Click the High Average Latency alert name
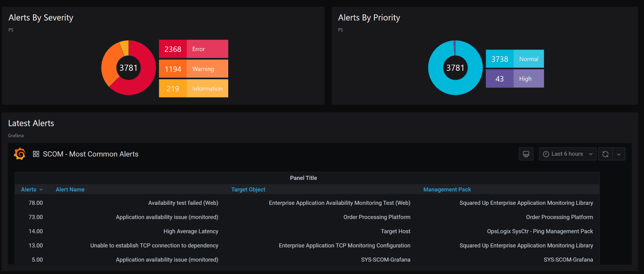644x274 pixels. point(191,231)
